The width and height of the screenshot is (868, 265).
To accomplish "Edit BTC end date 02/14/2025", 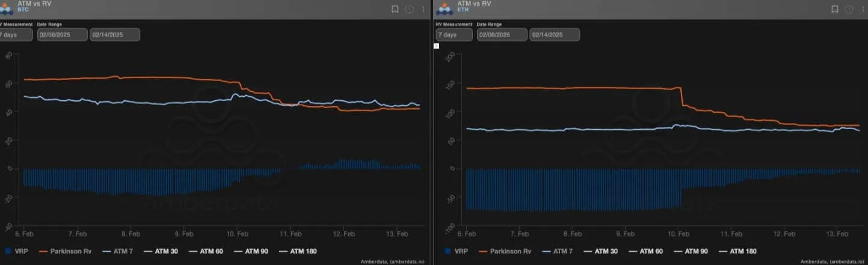I will pyautogui.click(x=115, y=35).
